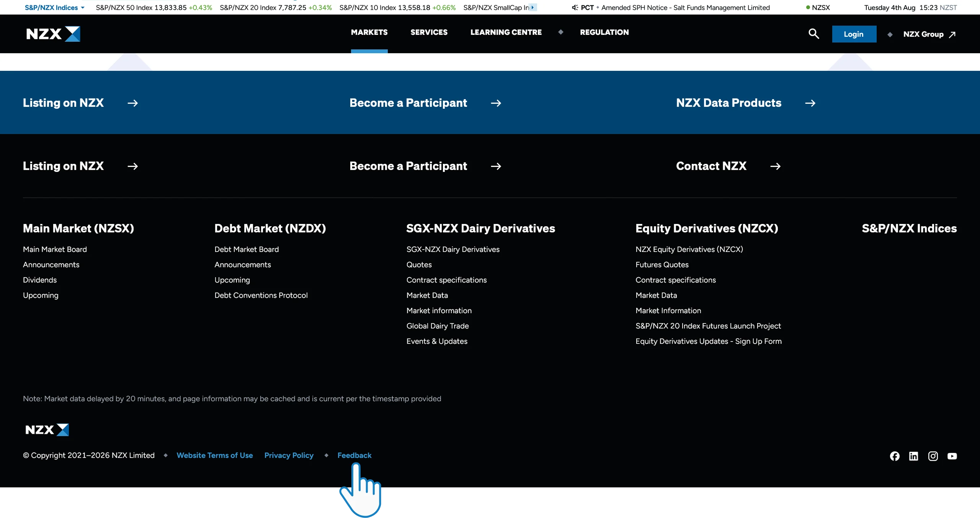Open Listing on NZX in the blue banner
This screenshot has width=980, height=518.
coord(64,103)
